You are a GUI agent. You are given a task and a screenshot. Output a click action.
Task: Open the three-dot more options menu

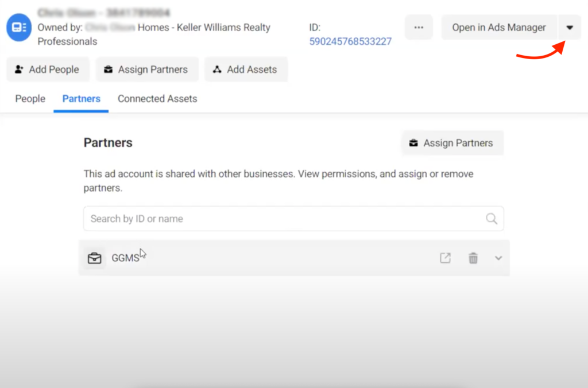click(419, 28)
